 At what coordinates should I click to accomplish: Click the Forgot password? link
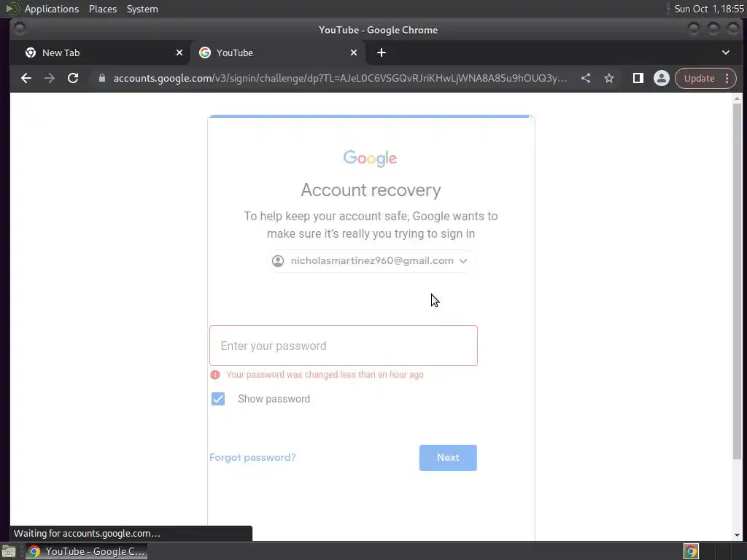(x=252, y=458)
